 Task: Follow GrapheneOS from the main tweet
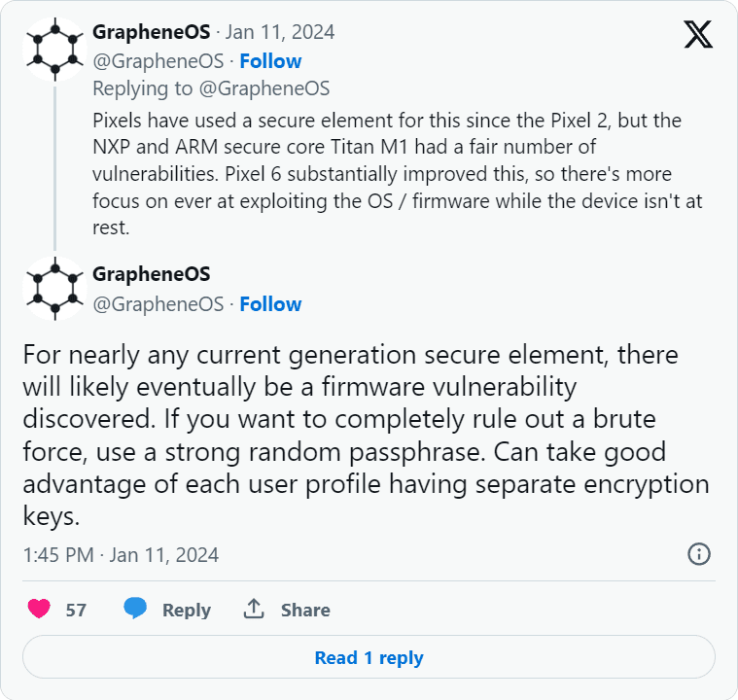[x=270, y=303]
